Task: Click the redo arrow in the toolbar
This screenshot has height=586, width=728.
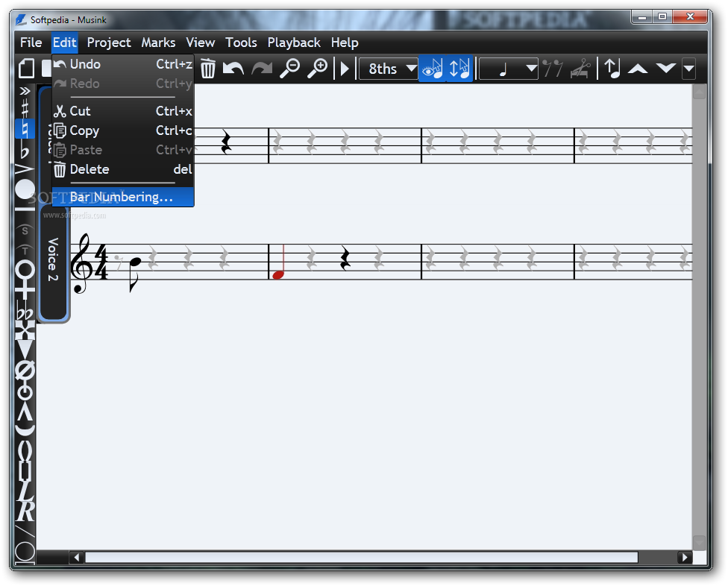Action: 262,69
